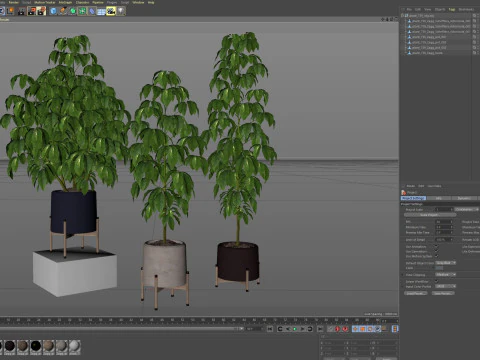The image size is (480, 360).
Task: Go to start of timeline
Action: tap(270, 329)
